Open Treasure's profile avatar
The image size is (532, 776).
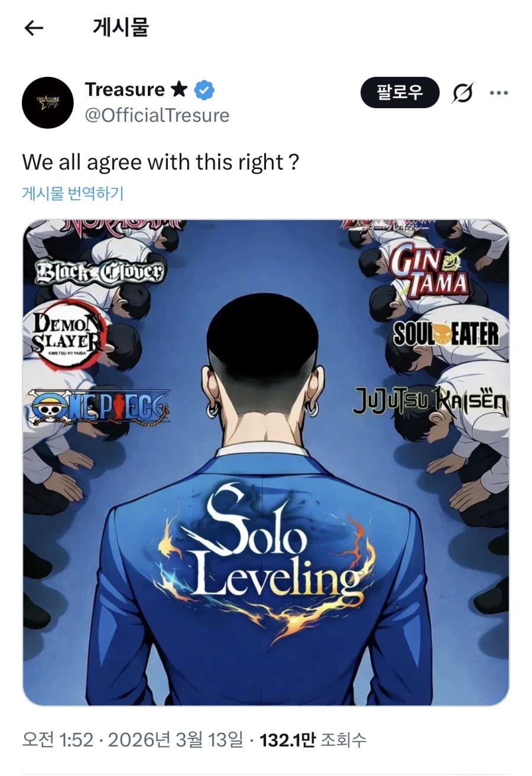tap(47, 103)
